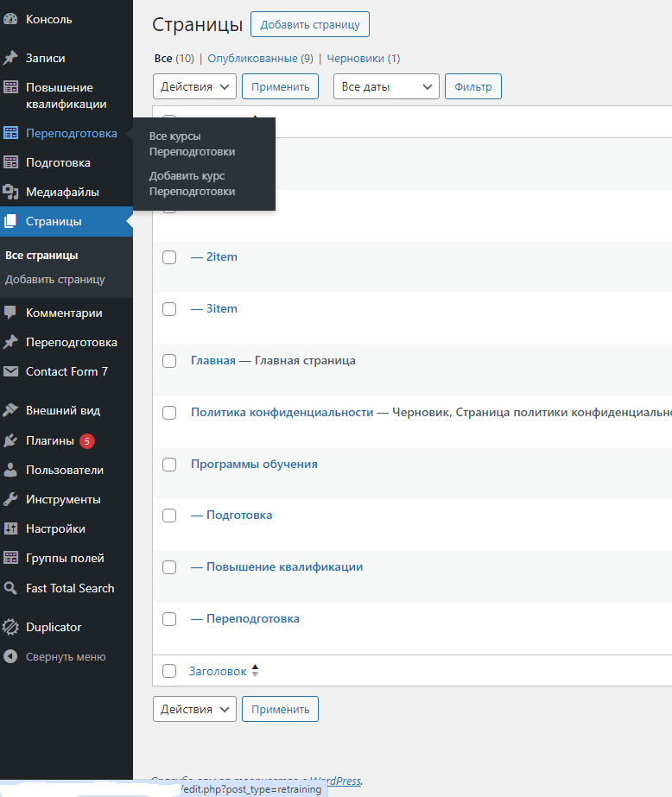Select Добавить курс Переподготовки flyout entry
Image resolution: width=672 pixels, height=797 pixels.
tap(192, 184)
